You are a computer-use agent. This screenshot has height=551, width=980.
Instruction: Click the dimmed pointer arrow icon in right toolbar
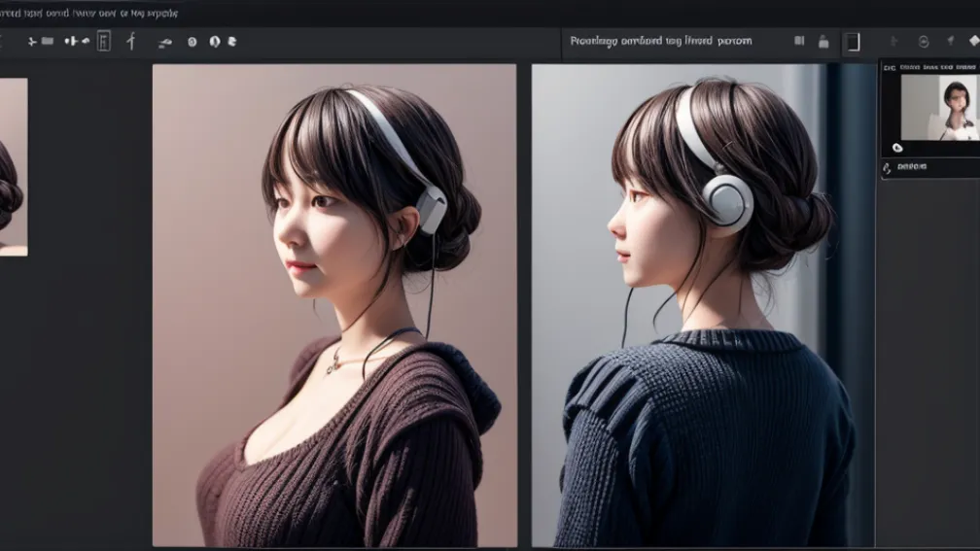pyautogui.click(x=894, y=41)
